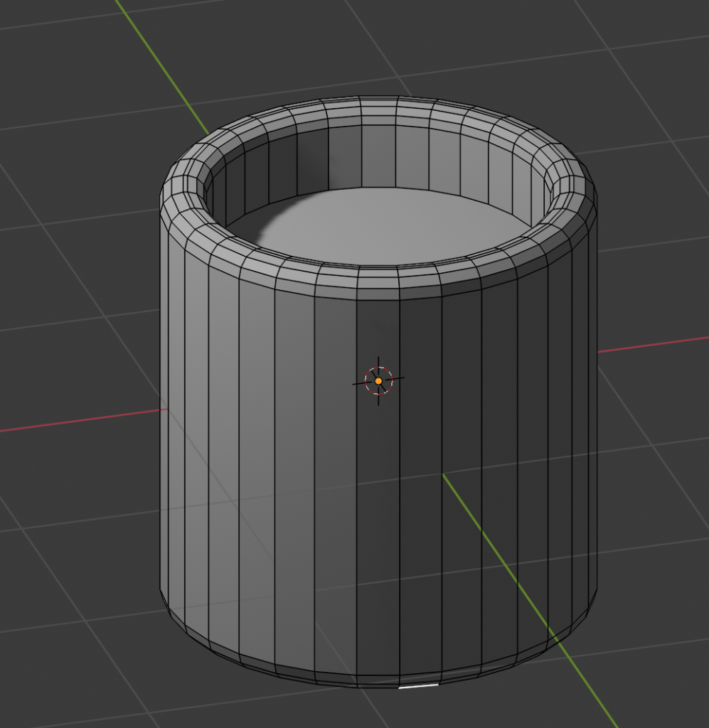
Task: Click the white highlighted edge at cylinder bottom
Action: click(x=420, y=687)
